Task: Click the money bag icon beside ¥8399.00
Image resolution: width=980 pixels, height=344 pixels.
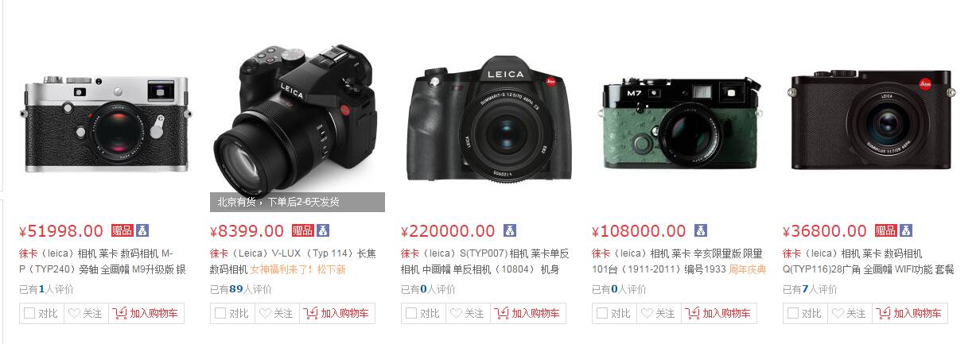Action: tap(323, 230)
